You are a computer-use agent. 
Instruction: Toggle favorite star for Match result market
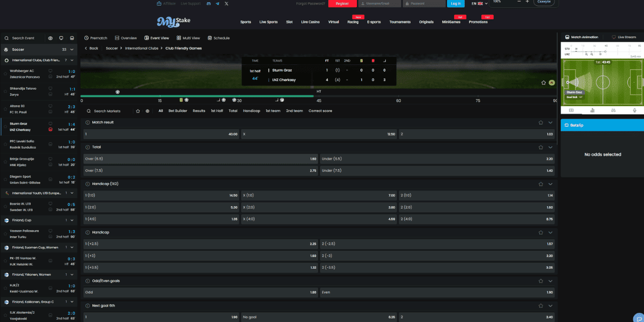(541, 122)
